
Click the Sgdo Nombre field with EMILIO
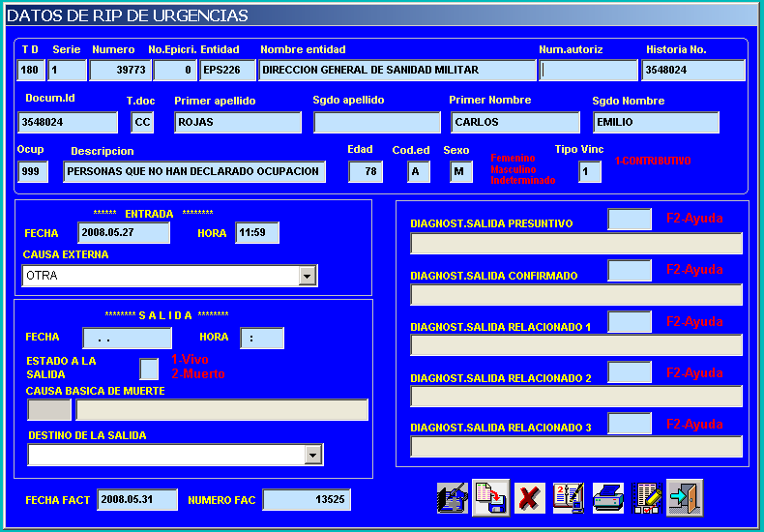pyautogui.click(x=656, y=122)
